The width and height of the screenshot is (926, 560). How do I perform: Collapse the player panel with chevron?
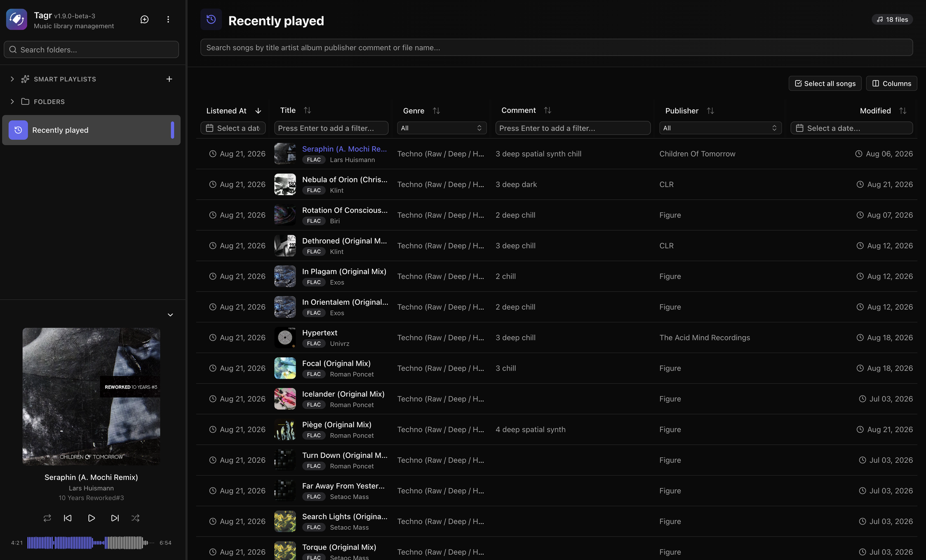[170, 315]
